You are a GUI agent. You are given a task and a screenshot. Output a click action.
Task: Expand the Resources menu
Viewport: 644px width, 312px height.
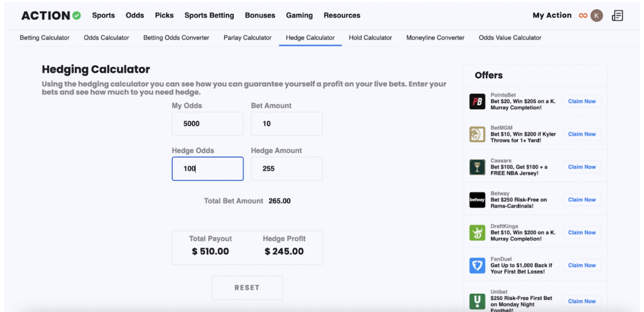coord(342,15)
